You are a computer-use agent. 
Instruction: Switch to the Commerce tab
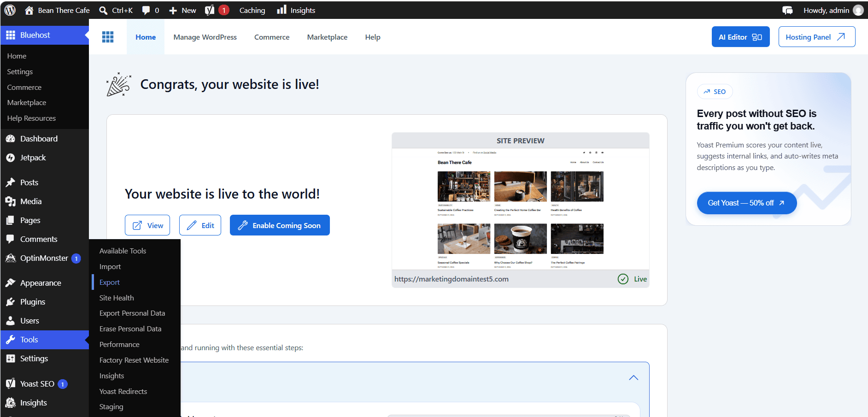272,37
